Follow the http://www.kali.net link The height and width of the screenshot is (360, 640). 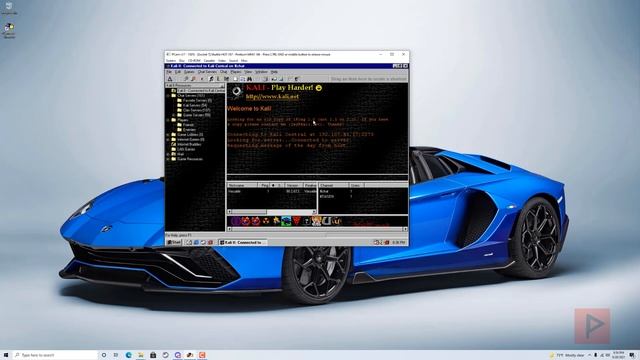pyautogui.click(x=272, y=97)
